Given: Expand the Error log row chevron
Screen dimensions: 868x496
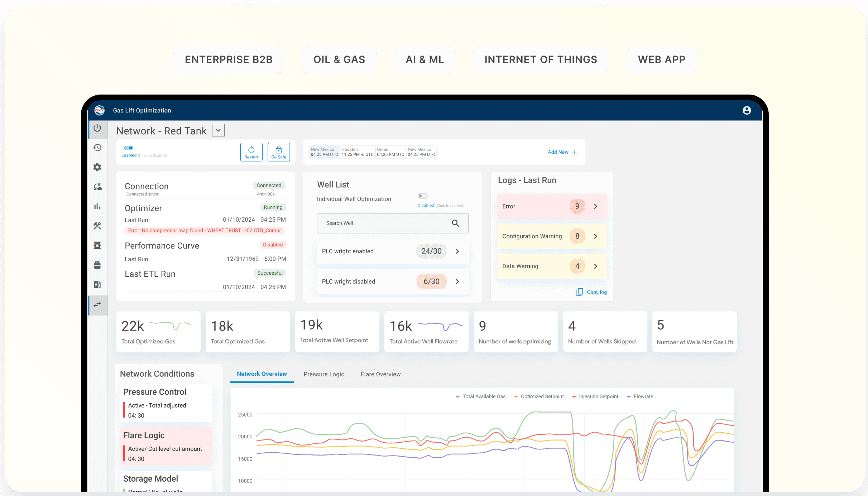Looking at the screenshot, I should click(595, 206).
